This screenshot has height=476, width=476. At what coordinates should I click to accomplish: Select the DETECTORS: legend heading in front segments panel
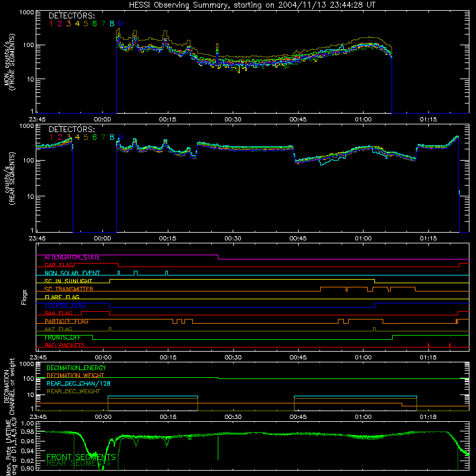[71, 15]
